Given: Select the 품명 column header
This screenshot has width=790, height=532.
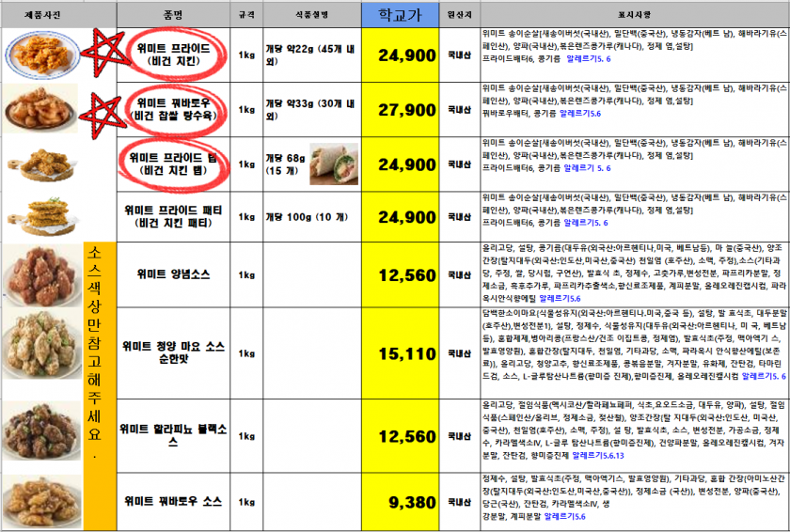Looking at the screenshot, I should tap(173, 15).
